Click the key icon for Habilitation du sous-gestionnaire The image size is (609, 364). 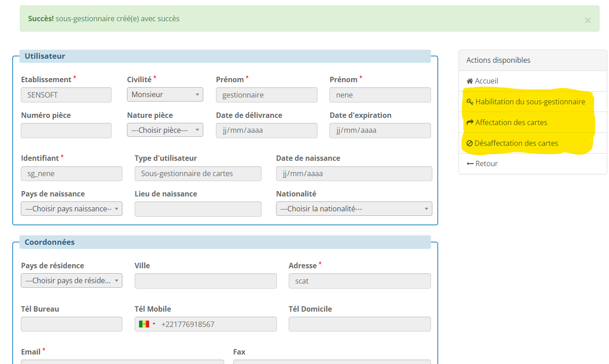tap(470, 102)
